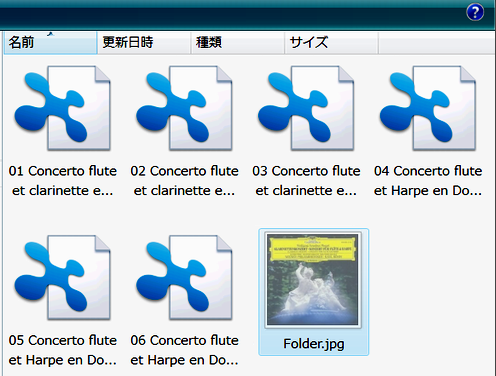
Task: Select the 04 Concerto flute et Harpe icon
Action: (428, 108)
